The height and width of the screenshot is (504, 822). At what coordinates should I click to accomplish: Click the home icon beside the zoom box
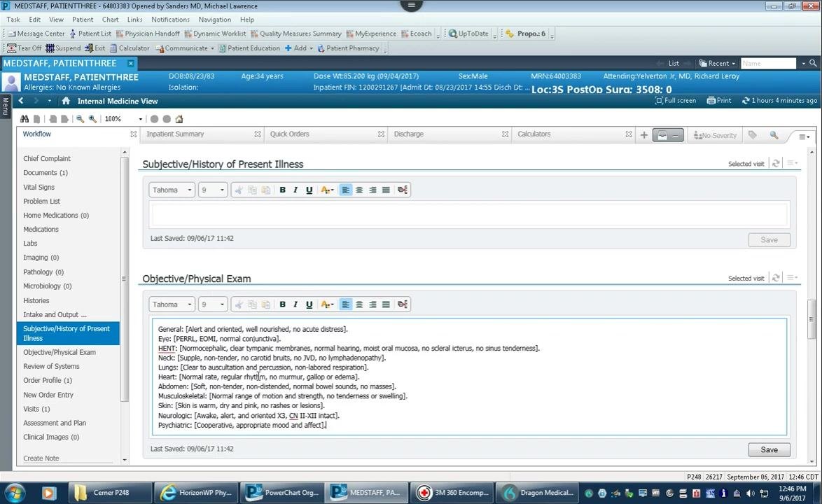tap(179, 119)
